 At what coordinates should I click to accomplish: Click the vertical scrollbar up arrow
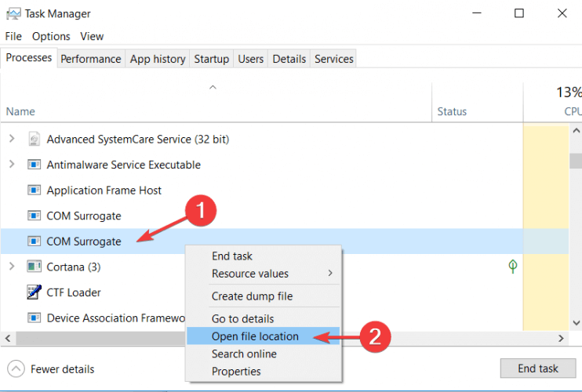tap(576, 131)
